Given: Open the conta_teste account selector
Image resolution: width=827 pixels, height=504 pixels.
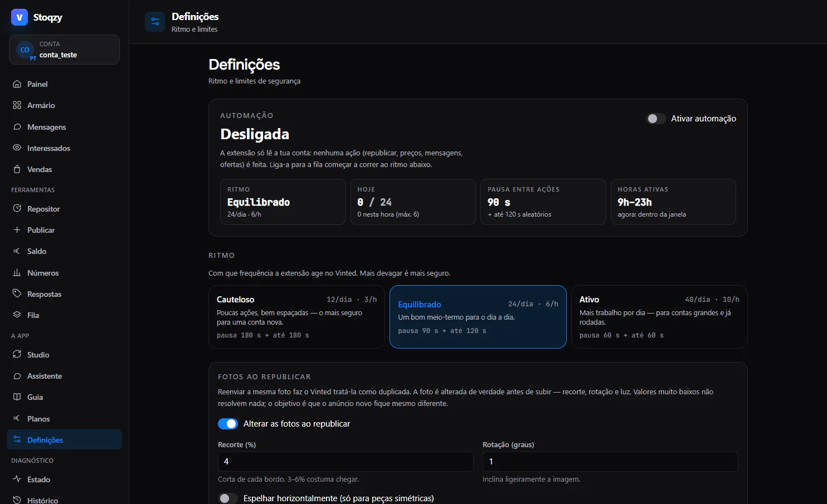Looking at the screenshot, I should pos(64,50).
